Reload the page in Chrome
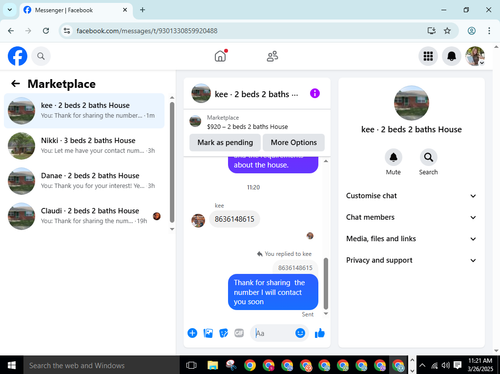500x374 pixels. [x=46, y=31]
